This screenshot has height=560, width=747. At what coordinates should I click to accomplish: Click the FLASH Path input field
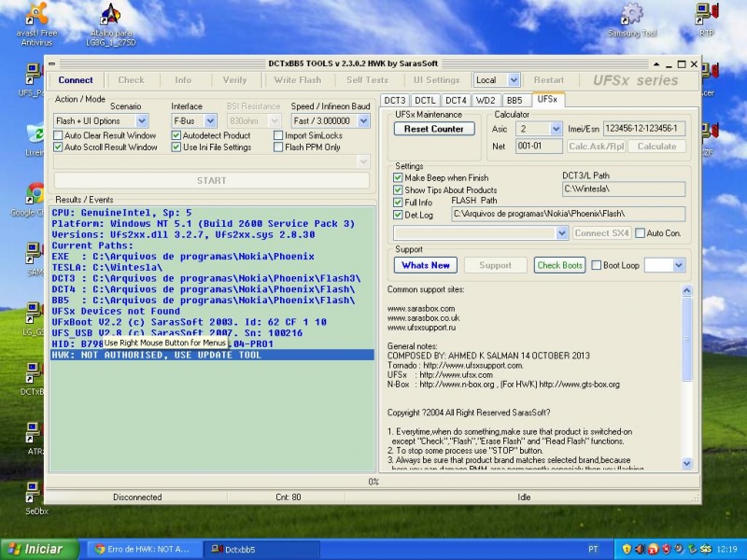[x=568, y=214]
